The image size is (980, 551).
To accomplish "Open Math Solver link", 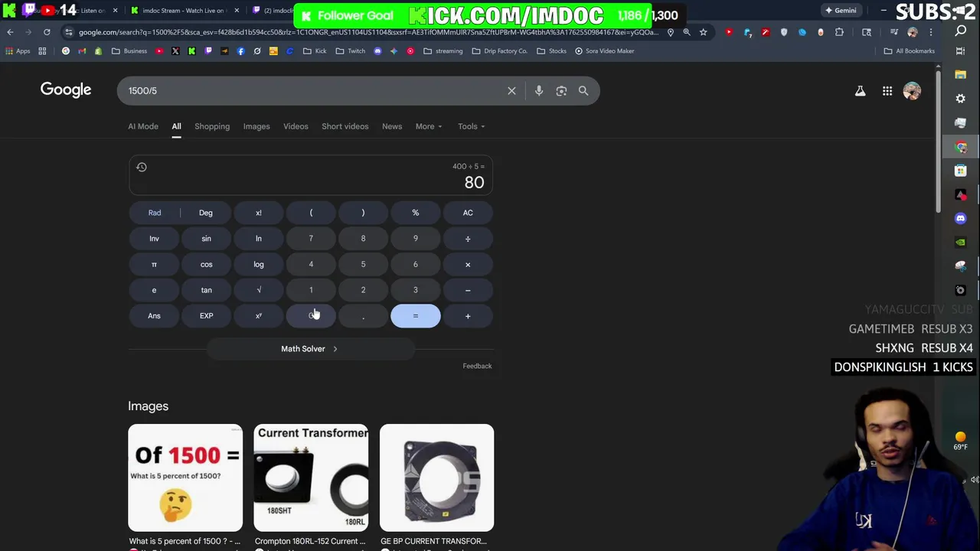I will click(x=310, y=349).
